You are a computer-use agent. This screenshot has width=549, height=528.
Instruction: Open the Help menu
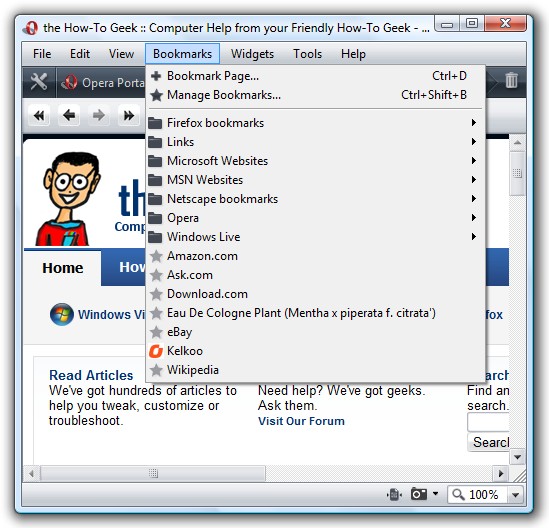(353, 54)
